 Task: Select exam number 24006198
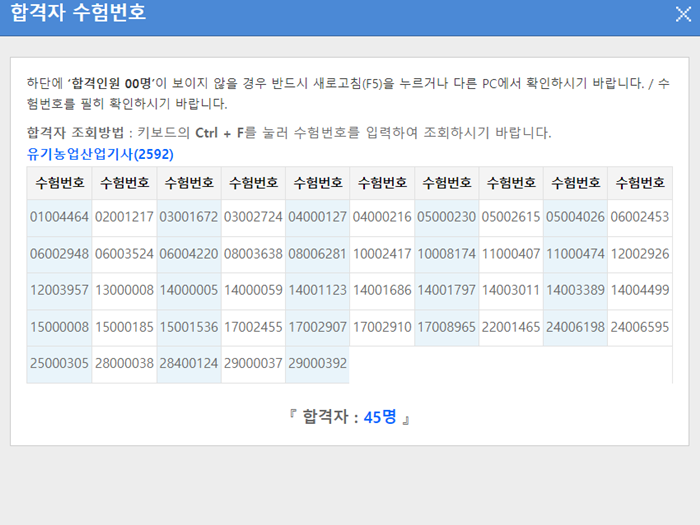coord(575,327)
